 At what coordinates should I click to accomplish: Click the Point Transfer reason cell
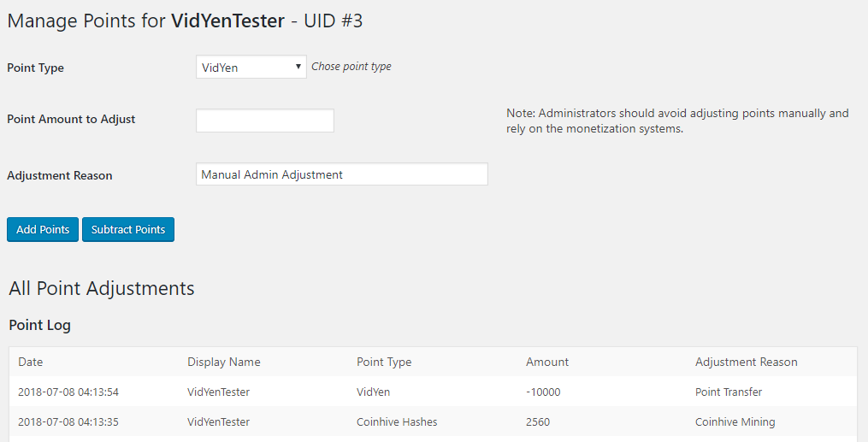[728, 392]
